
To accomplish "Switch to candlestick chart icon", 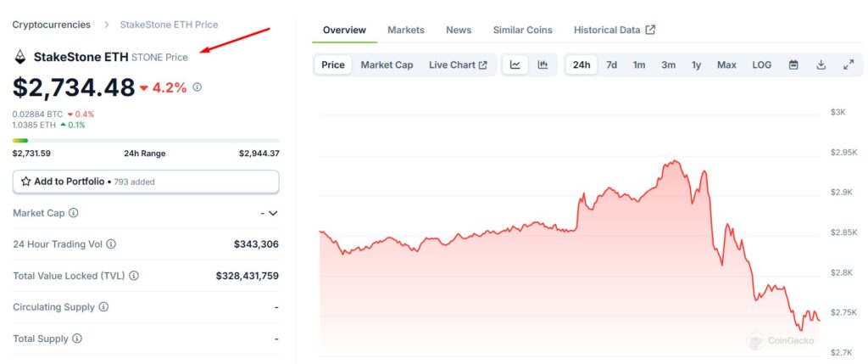I will pyautogui.click(x=542, y=64).
